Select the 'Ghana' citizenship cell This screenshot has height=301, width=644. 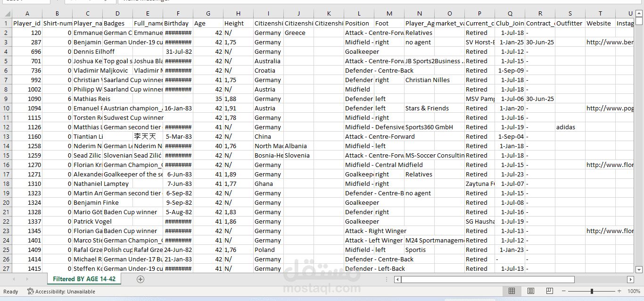point(269,184)
